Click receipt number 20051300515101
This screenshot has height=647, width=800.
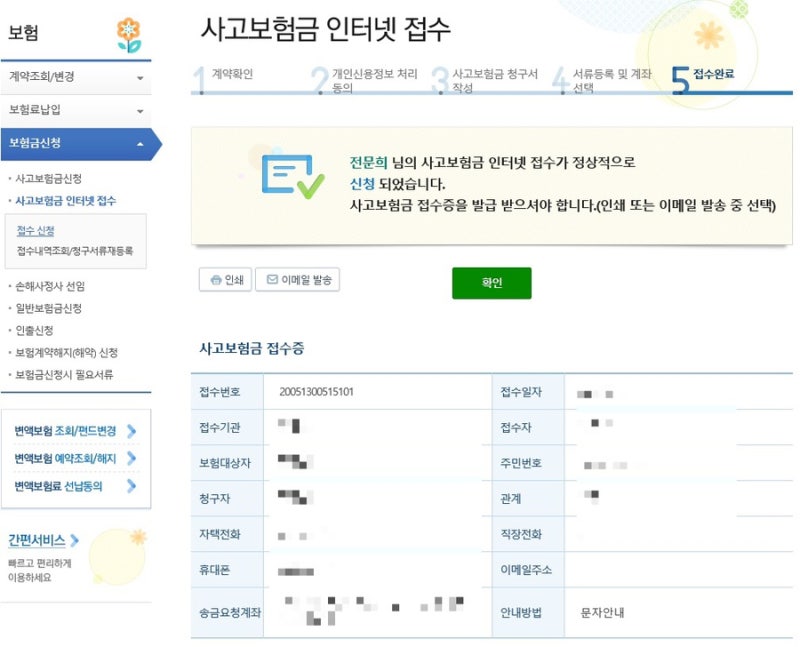[x=316, y=392]
